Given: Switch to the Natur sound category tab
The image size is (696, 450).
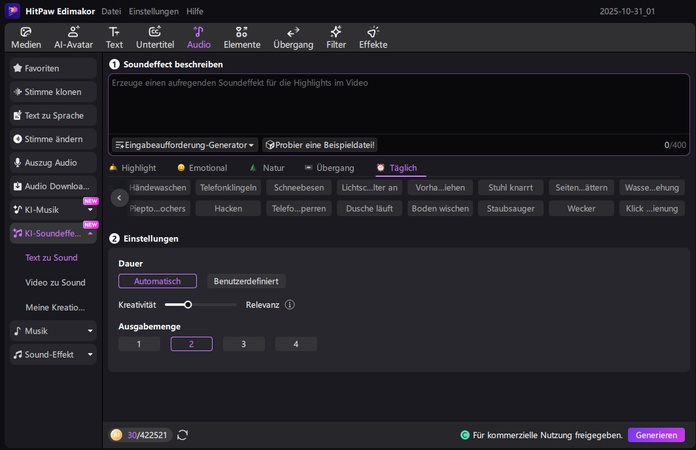Looking at the screenshot, I should click(267, 168).
